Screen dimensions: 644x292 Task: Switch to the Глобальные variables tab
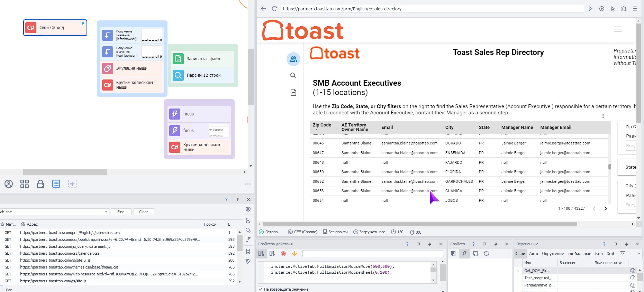tap(579, 254)
